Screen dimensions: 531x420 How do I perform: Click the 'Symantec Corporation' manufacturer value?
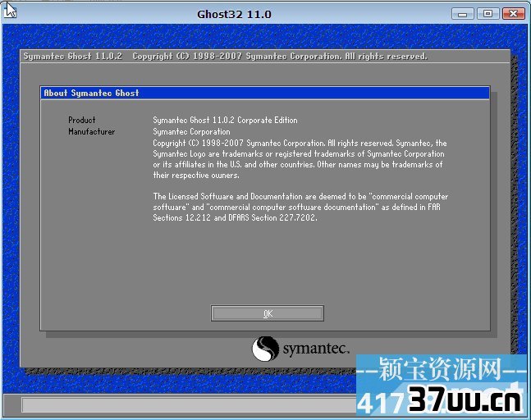(x=191, y=131)
